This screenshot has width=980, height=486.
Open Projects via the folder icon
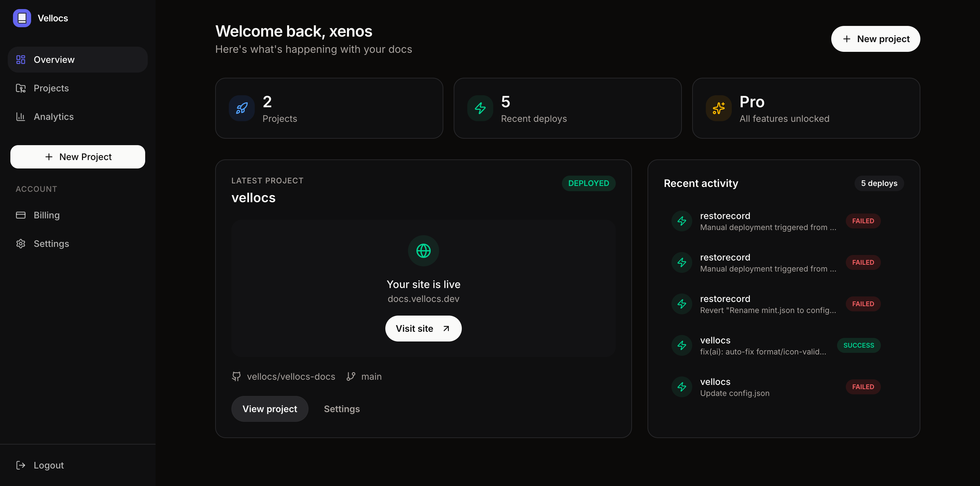(20, 88)
